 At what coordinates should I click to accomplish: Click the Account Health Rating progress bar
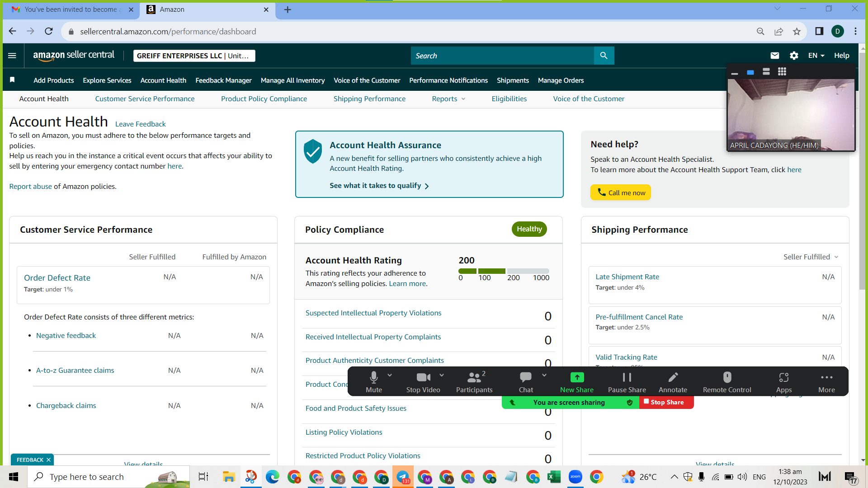504,271
